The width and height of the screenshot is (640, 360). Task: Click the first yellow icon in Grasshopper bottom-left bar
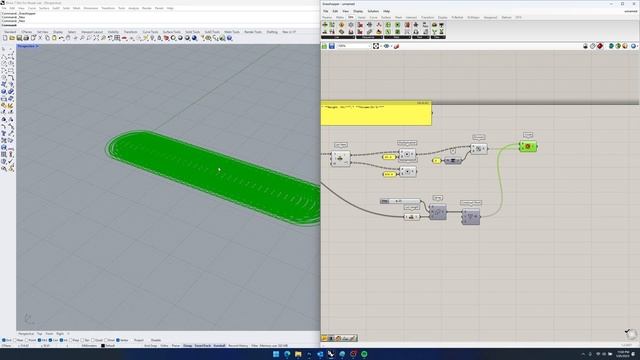coord(324,338)
